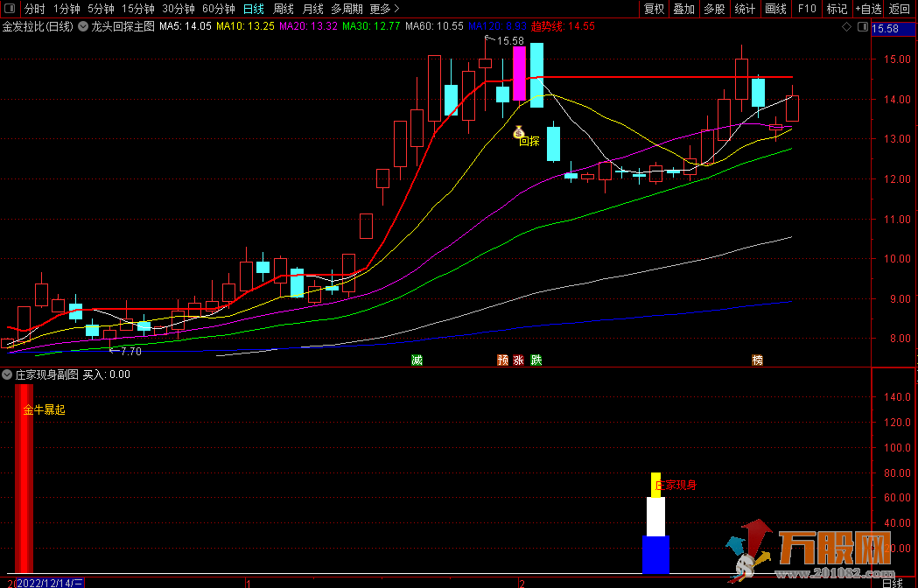Click the right-side panel toggle icon
The image size is (918, 588).
(862, 27)
